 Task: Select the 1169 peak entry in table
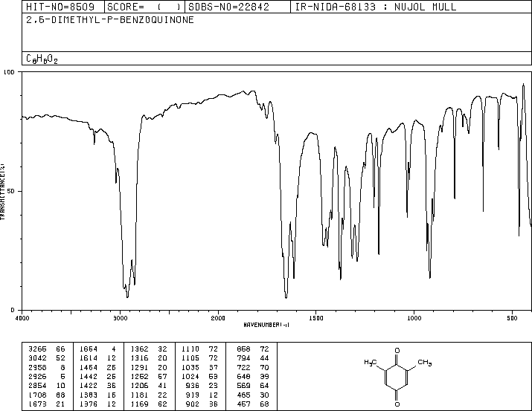click(x=149, y=404)
